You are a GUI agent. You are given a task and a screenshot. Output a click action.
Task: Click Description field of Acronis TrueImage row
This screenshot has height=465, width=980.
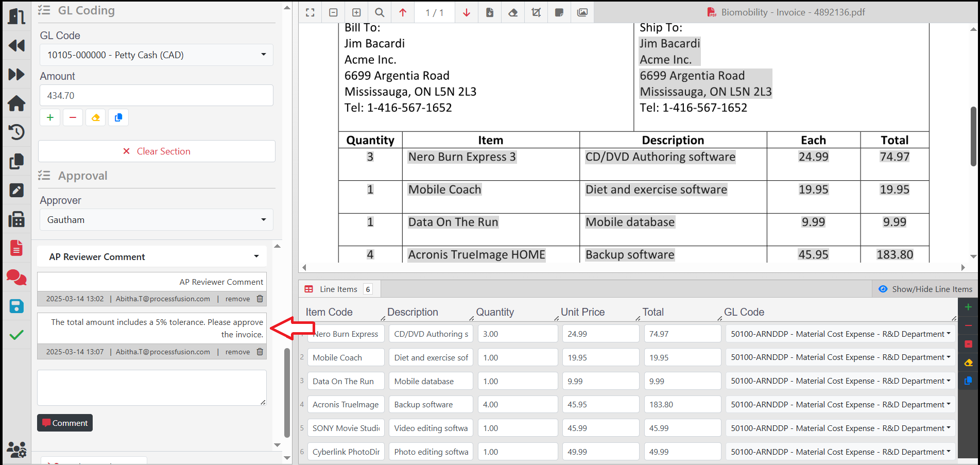coord(431,405)
